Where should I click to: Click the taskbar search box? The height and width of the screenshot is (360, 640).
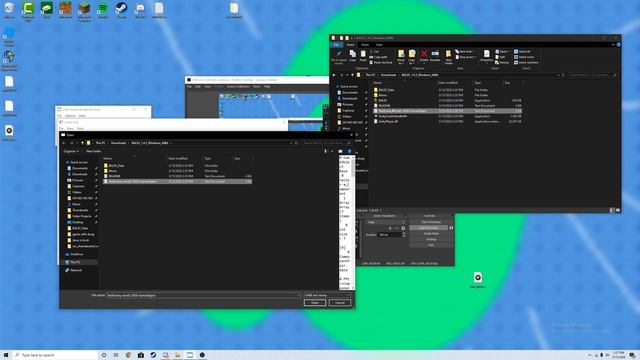coord(55,355)
